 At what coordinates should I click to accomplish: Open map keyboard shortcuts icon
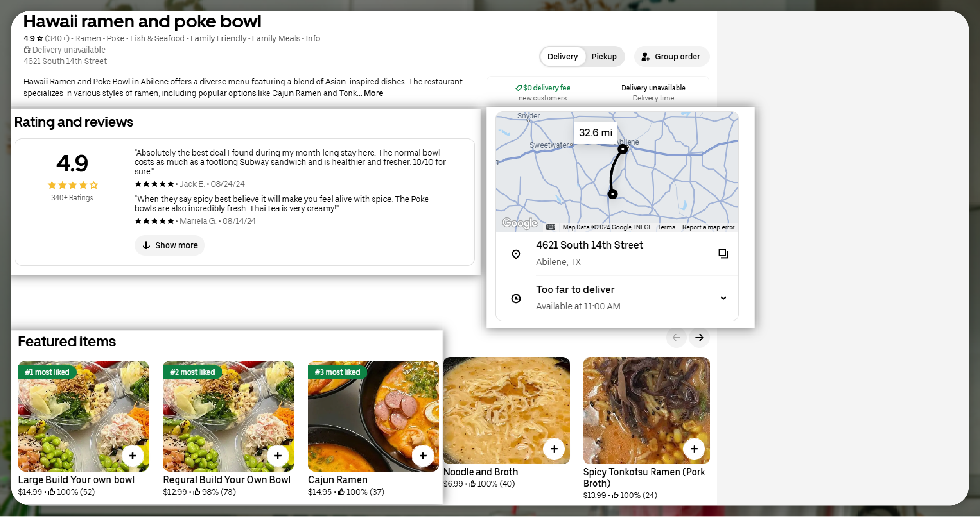pos(551,227)
